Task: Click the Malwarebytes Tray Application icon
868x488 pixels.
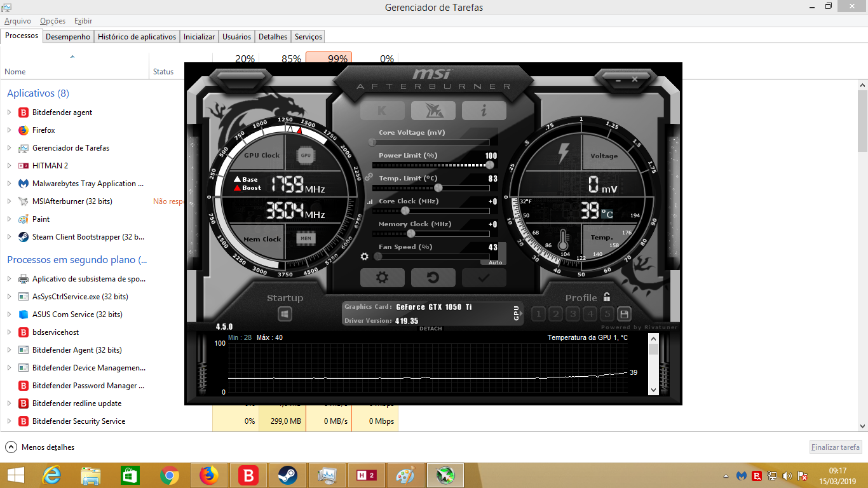Action: point(24,184)
